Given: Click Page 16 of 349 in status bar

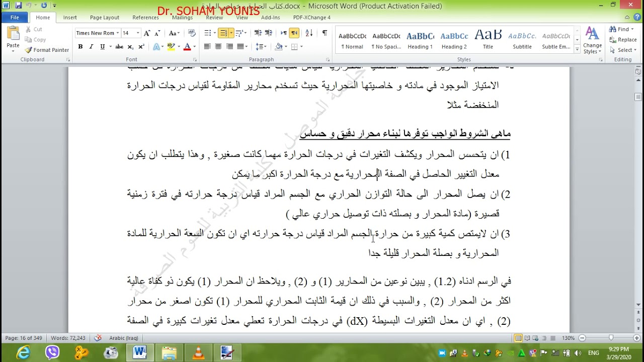Looking at the screenshot, I should click(24, 338).
